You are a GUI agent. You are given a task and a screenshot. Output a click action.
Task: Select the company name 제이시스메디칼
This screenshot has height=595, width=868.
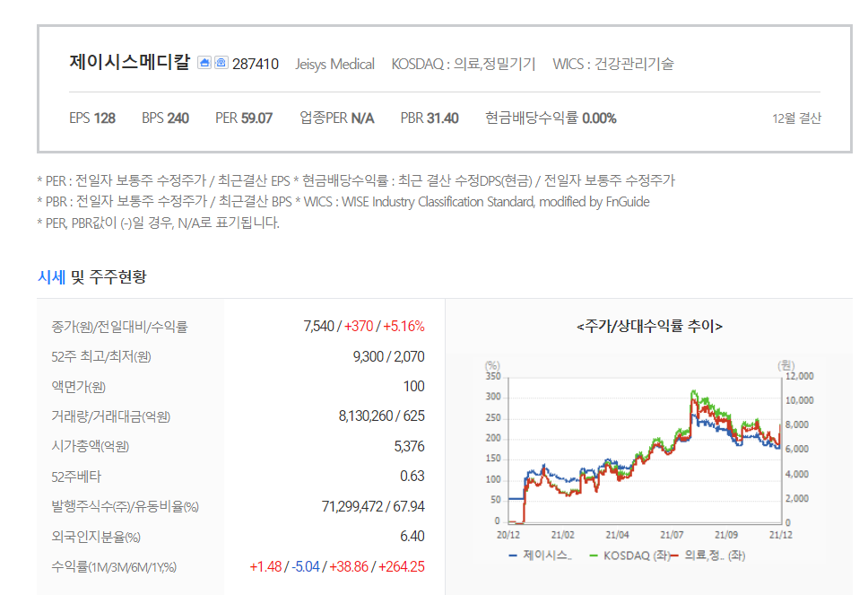coord(129,62)
